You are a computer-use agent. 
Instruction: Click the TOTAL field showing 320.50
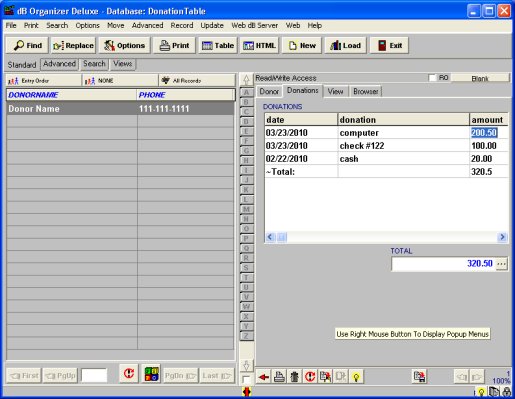[x=444, y=264]
